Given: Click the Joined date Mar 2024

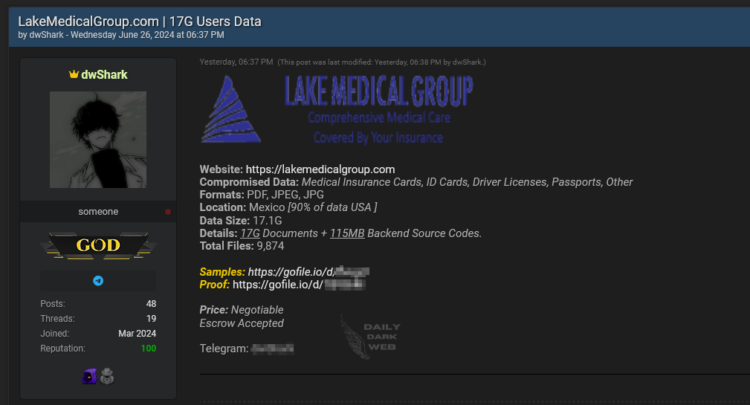Looking at the screenshot, I should point(137,333).
